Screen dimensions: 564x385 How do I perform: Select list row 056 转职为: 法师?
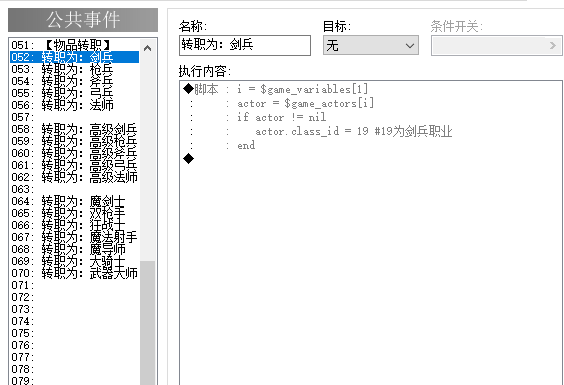click(x=74, y=105)
